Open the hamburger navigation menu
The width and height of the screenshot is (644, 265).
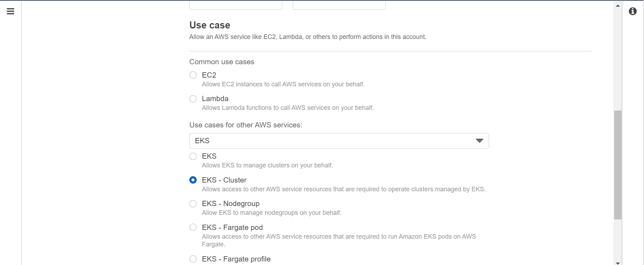coord(11,12)
